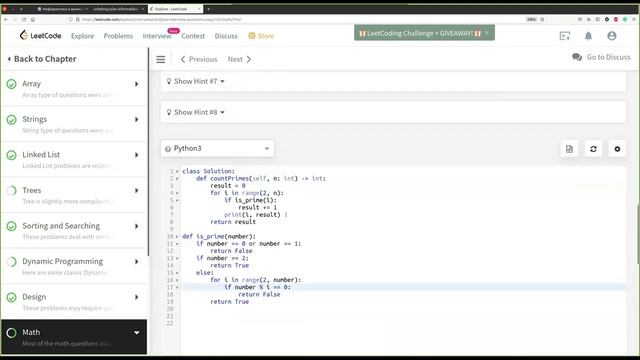Open Go to Discuss link
The image size is (640, 360).
click(x=601, y=57)
